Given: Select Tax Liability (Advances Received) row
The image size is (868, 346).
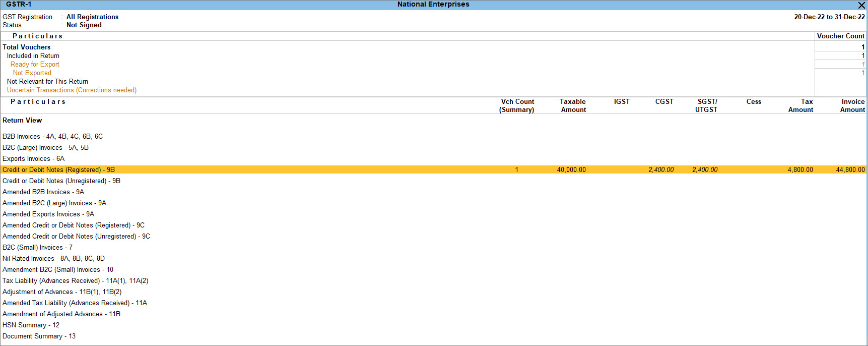Looking at the screenshot, I should [x=75, y=281].
